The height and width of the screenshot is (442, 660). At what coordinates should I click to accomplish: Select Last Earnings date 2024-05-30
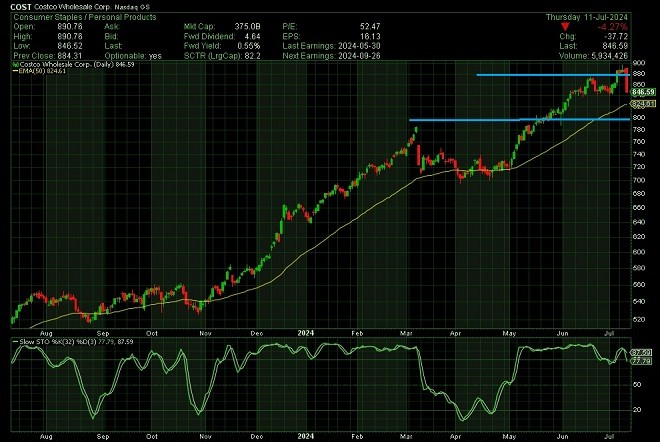359,46
